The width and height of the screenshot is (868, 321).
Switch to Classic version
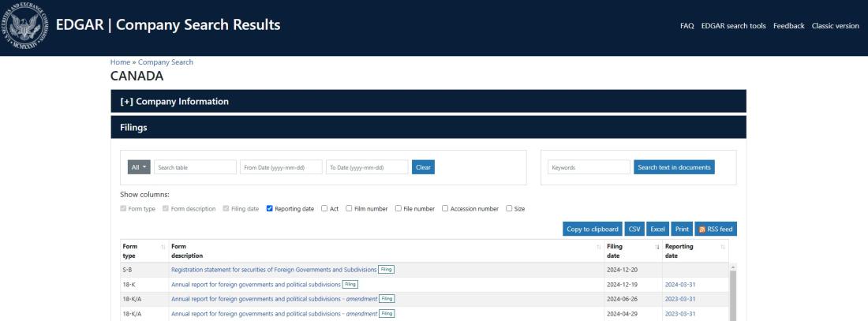[836, 26]
